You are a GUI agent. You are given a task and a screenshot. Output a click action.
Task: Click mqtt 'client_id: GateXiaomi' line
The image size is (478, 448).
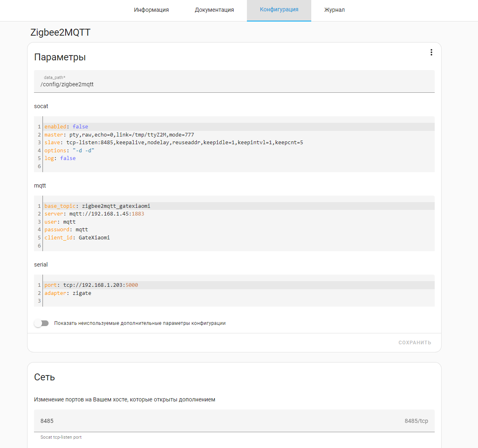(x=77, y=237)
